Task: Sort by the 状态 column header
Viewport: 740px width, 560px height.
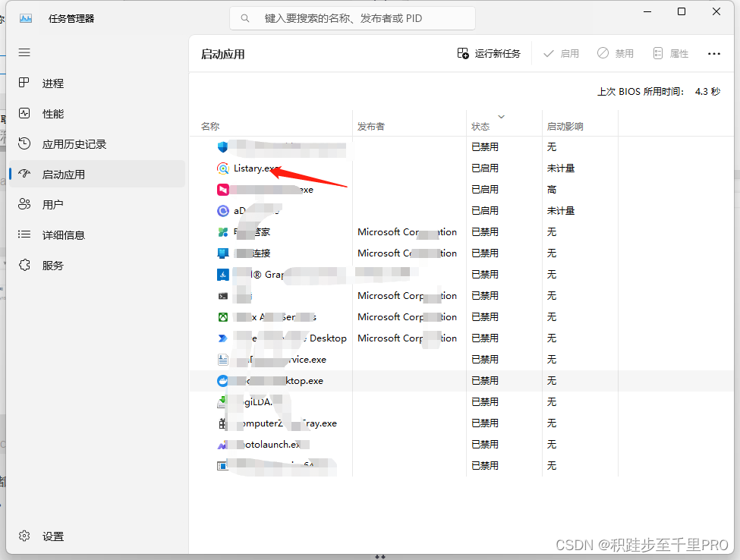Action: pyautogui.click(x=480, y=127)
